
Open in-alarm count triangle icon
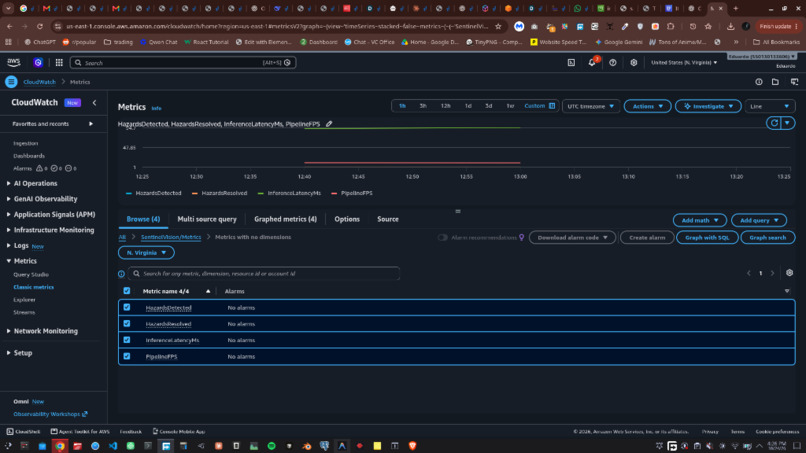click(x=40, y=168)
